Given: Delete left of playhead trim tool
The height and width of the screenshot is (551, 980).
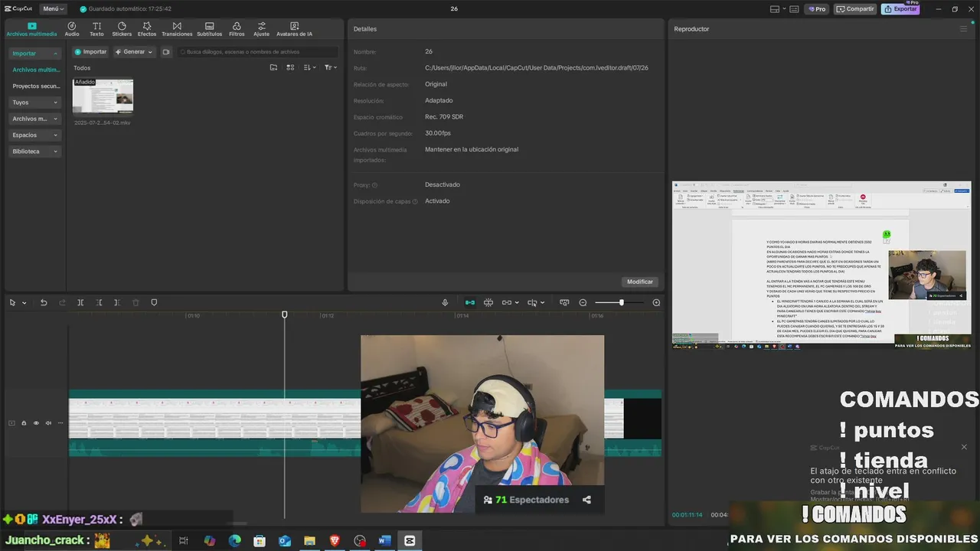Looking at the screenshot, I should pyautogui.click(x=99, y=302).
